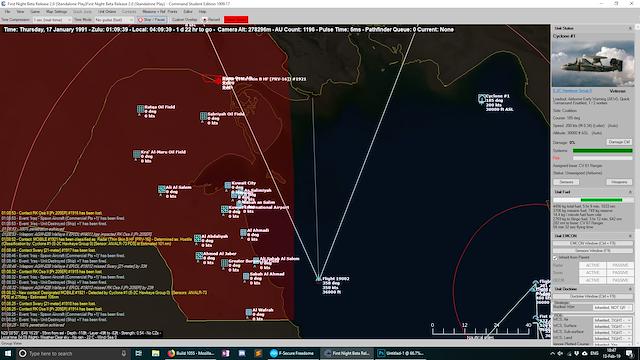The height and width of the screenshot is (360, 640).
Task: Open the Time Mode dropdown
Action: coord(114,20)
